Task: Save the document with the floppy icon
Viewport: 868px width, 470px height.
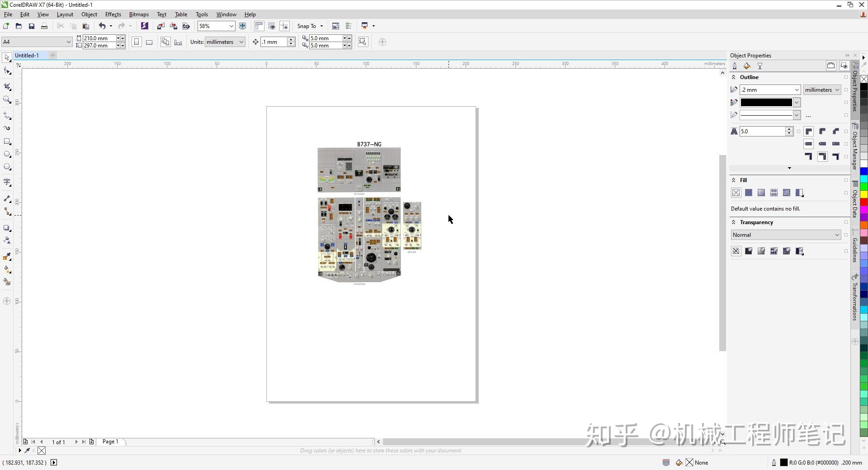Action: coord(31,26)
